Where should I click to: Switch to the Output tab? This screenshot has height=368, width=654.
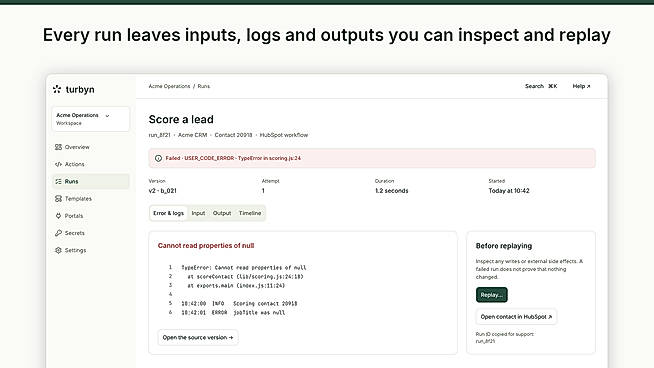(x=222, y=213)
